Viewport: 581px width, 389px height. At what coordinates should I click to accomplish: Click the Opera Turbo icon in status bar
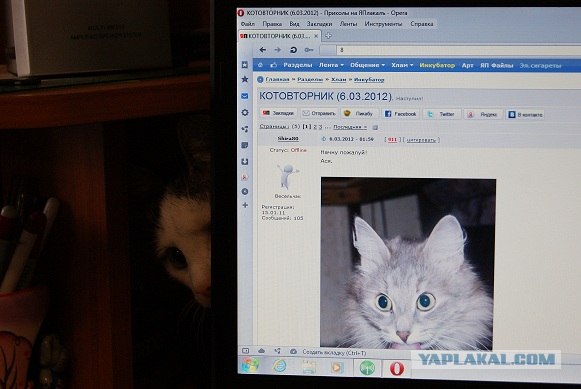[x=293, y=351]
